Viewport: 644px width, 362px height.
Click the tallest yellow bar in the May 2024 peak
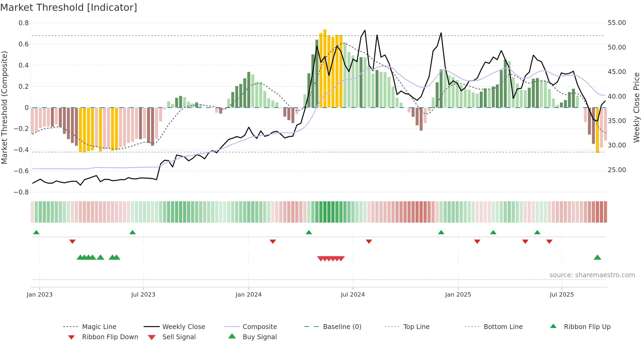point(325,68)
